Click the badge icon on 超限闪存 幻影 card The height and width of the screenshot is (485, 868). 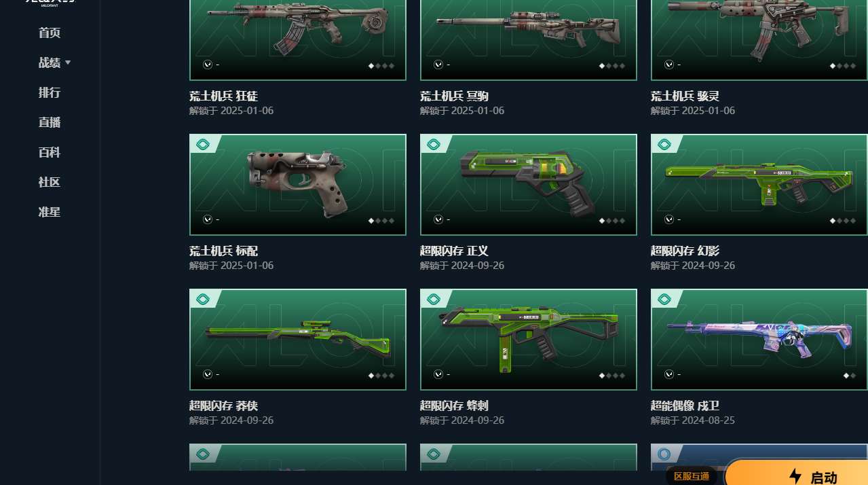663,144
